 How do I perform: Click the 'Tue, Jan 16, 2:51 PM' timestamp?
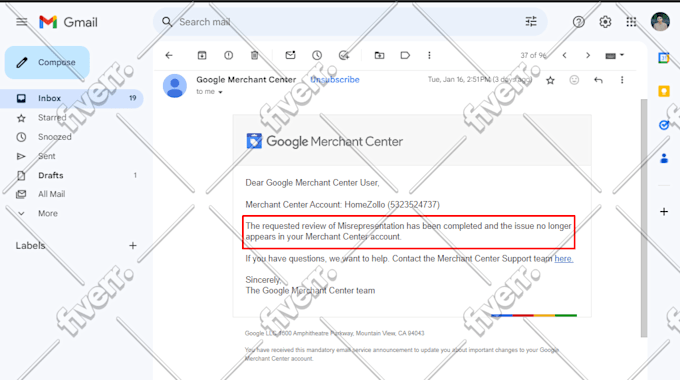coord(480,80)
